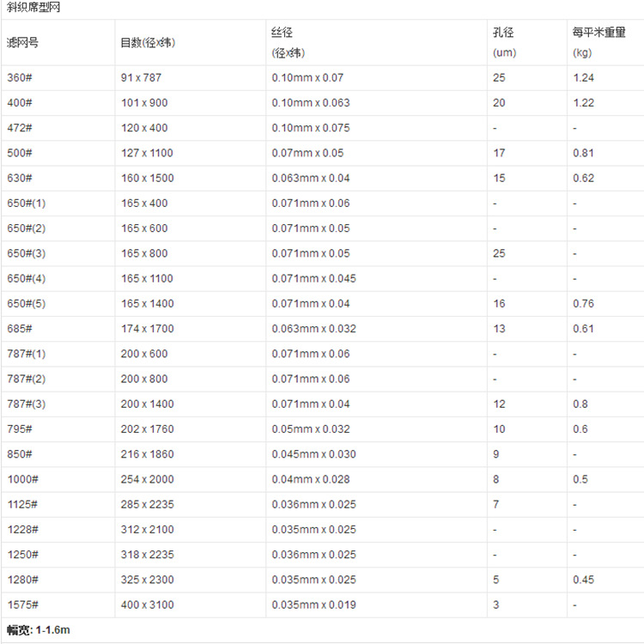
Task: Click the 101 x 900 mesh count cell
Action: point(144,103)
